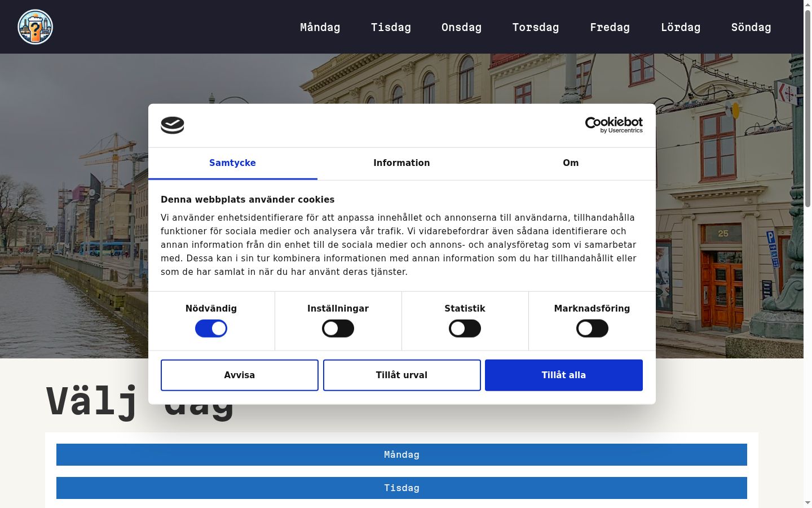Open the site logo home icon
Image resolution: width=812 pixels, height=508 pixels.
(x=35, y=27)
